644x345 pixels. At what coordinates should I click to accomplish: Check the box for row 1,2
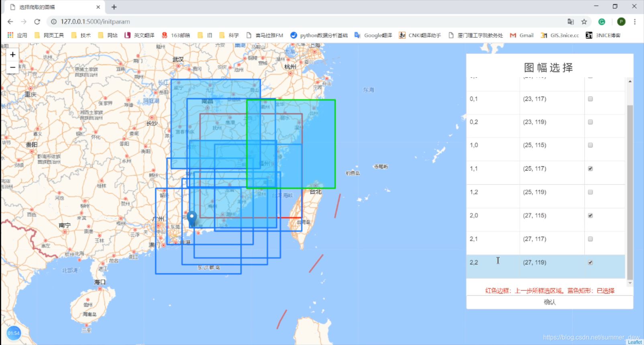[x=590, y=192]
